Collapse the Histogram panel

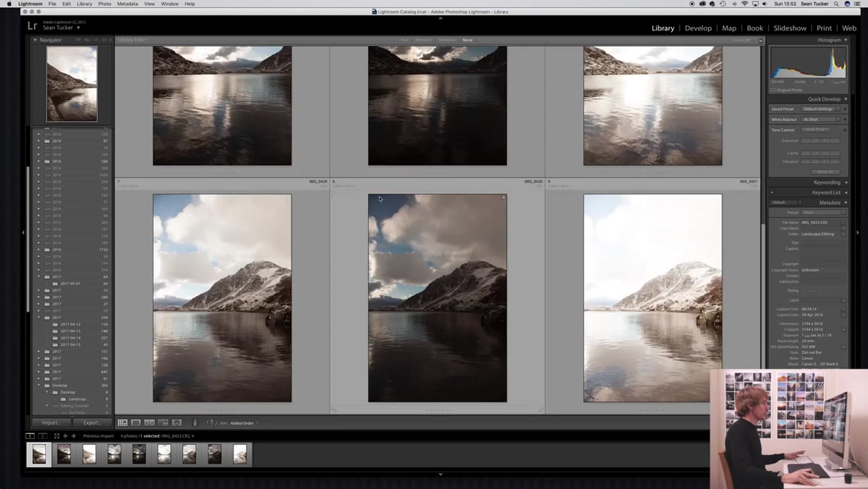tap(846, 40)
